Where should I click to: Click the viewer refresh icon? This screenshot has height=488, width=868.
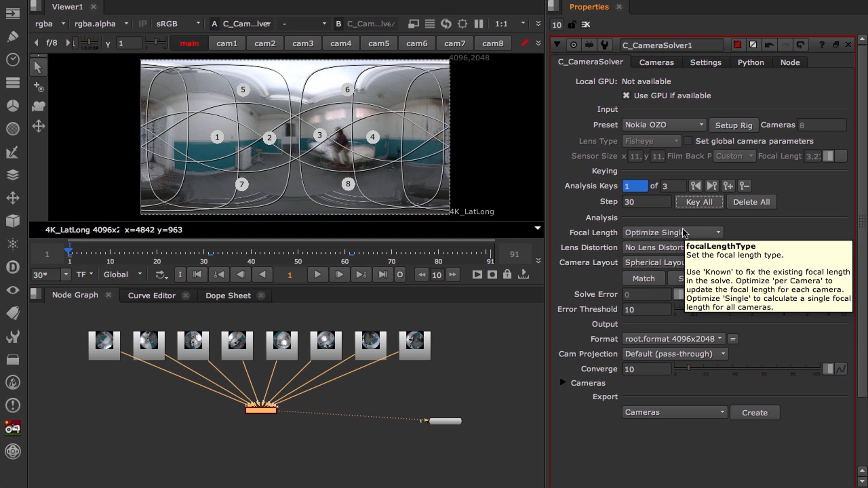(x=446, y=24)
